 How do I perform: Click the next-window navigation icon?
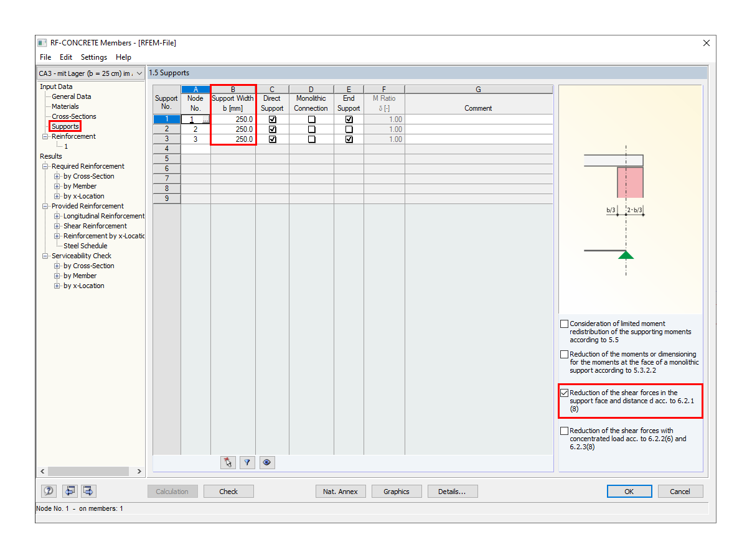tap(88, 491)
